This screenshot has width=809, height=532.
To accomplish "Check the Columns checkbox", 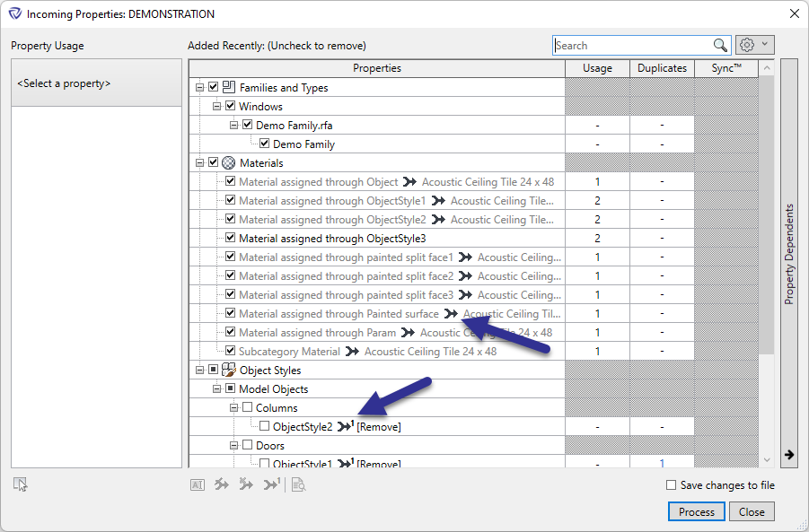I will 247,407.
